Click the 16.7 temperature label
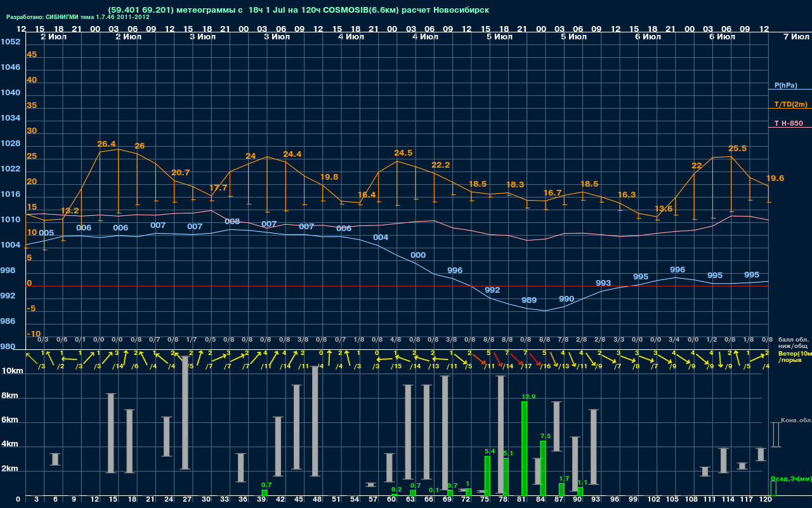Image resolution: width=812 pixels, height=508 pixels. [x=553, y=193]
